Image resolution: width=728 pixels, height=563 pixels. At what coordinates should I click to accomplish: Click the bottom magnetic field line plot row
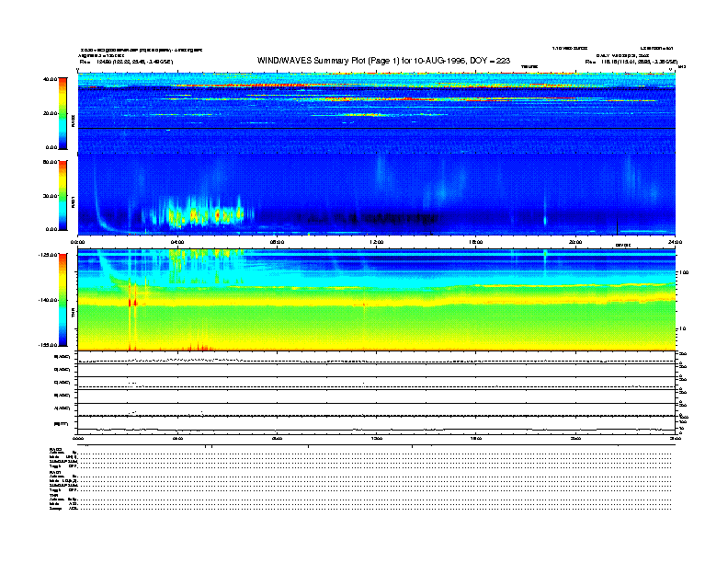point(377,425)
